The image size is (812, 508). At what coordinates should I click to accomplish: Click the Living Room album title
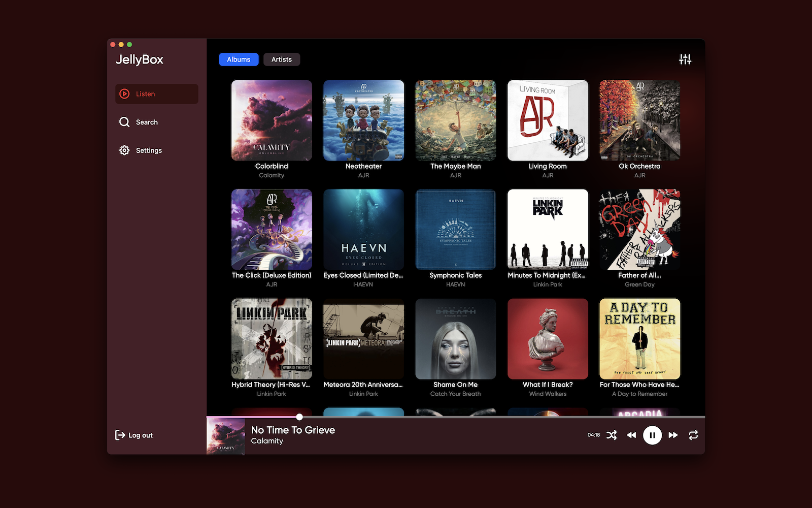coord(548,166)
